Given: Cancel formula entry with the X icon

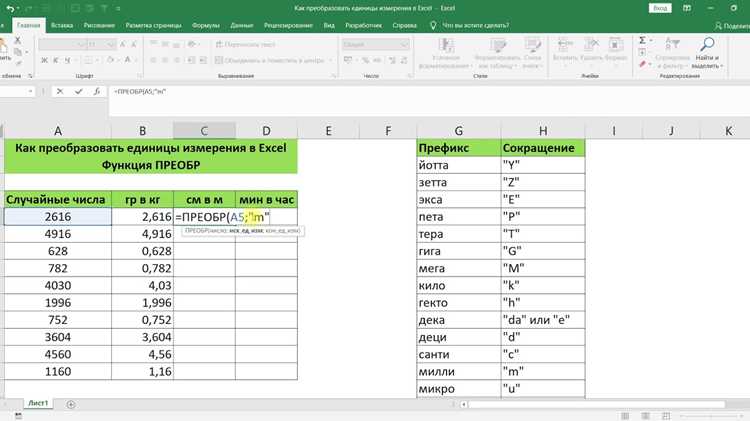Looking at the screenshot, I should pos(60,91).
